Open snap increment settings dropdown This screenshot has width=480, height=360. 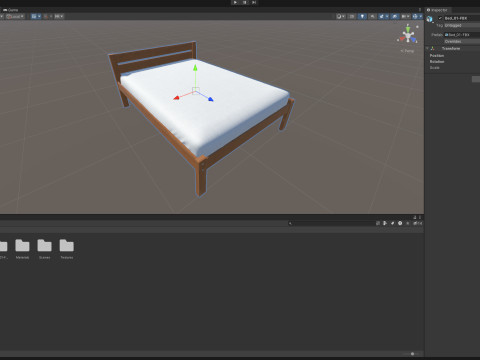click(59, 16)
